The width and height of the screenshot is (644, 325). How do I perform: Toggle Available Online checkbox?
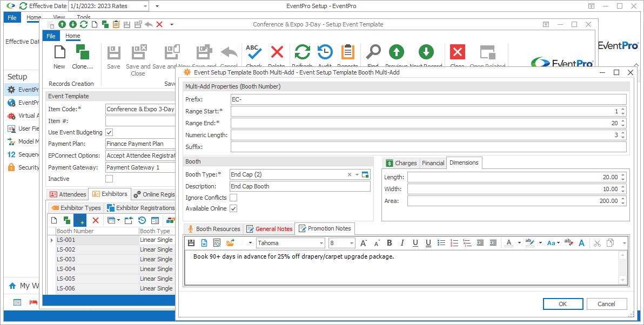233,208
